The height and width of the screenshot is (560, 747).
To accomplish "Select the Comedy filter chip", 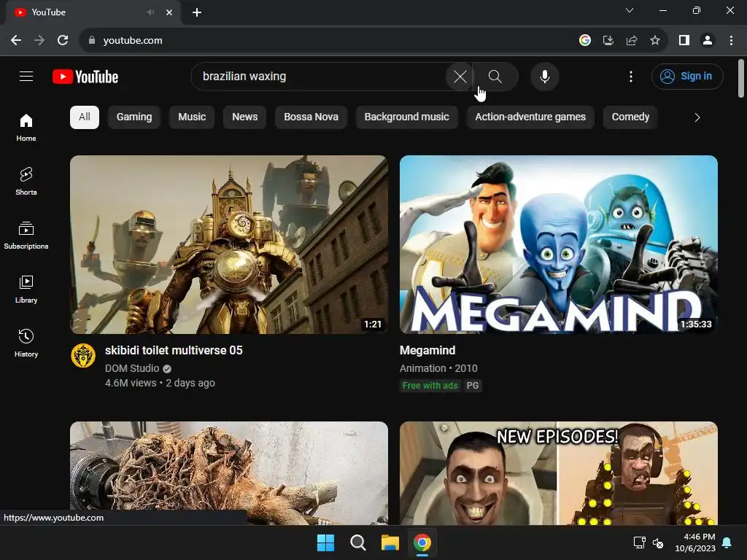I will [630, 117].
